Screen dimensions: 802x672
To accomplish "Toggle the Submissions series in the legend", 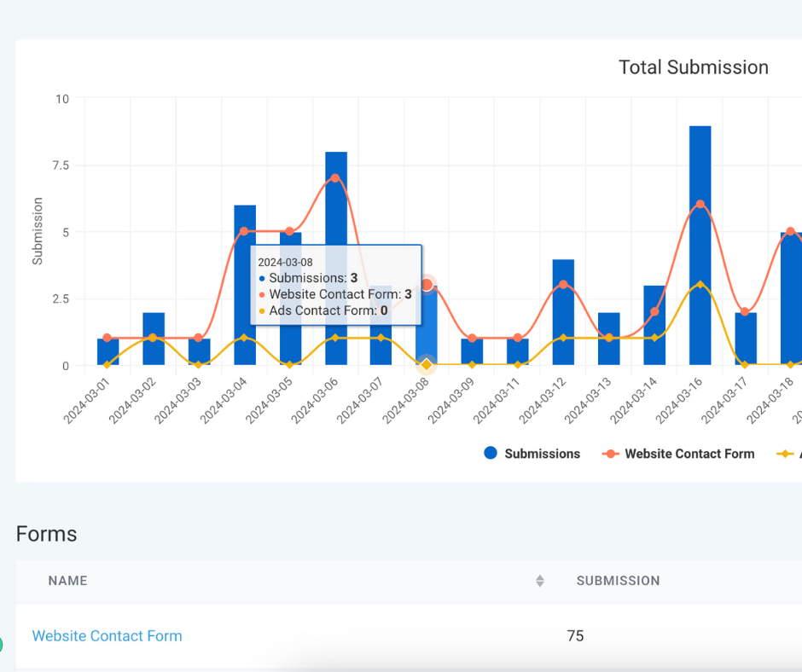I will pyautogui.click(x=532, y=454).
